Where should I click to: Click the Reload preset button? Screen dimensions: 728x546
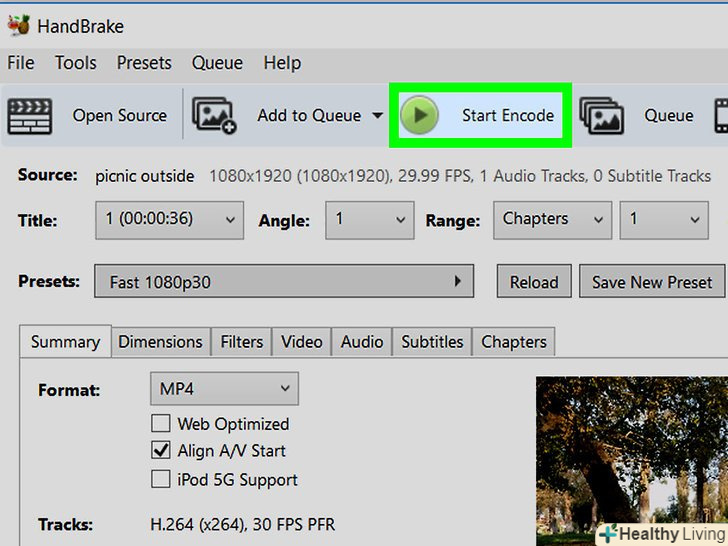click(x=534, y=281)
